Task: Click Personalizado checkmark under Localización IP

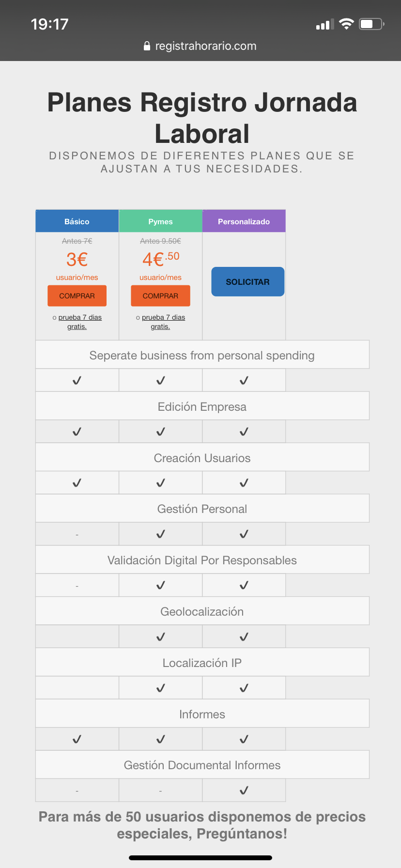Action: (x=244, y=688)
